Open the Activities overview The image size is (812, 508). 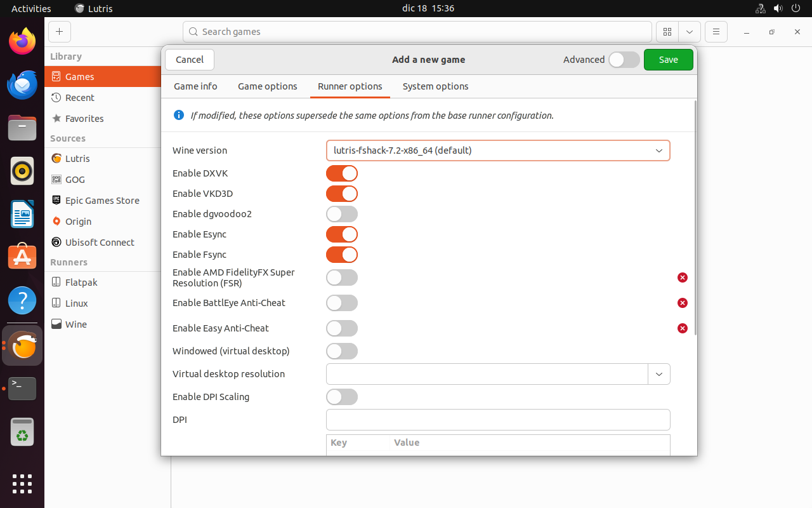tap(31, 8)
